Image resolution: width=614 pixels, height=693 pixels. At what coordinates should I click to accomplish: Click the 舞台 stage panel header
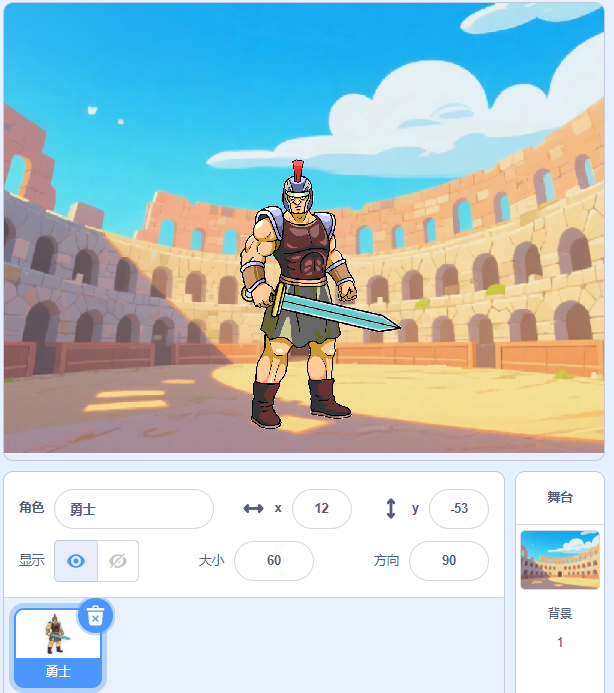tap(560, 497)
